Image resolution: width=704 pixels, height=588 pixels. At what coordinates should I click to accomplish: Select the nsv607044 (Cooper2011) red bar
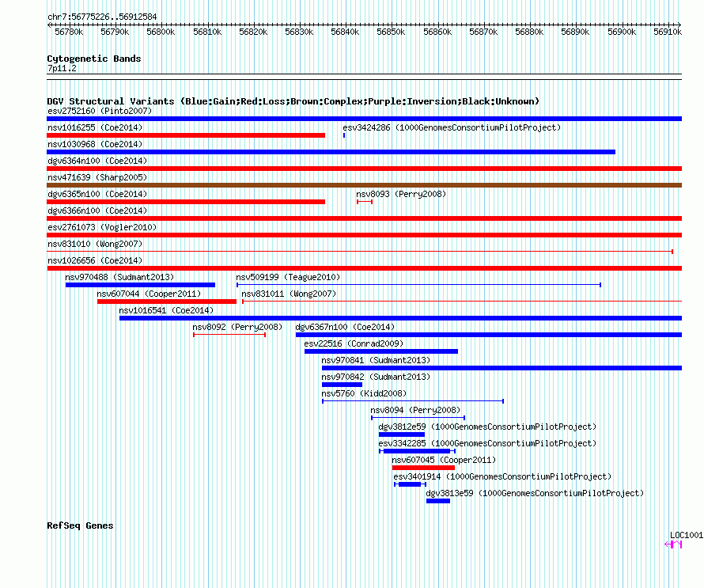[x=167, y=302]
